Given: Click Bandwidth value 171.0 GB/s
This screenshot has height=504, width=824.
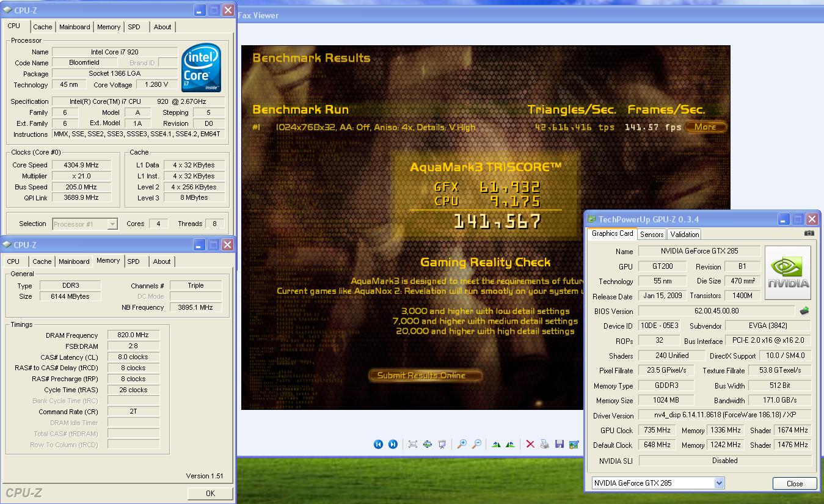Looking at the screenshot, I should point(781,400).
